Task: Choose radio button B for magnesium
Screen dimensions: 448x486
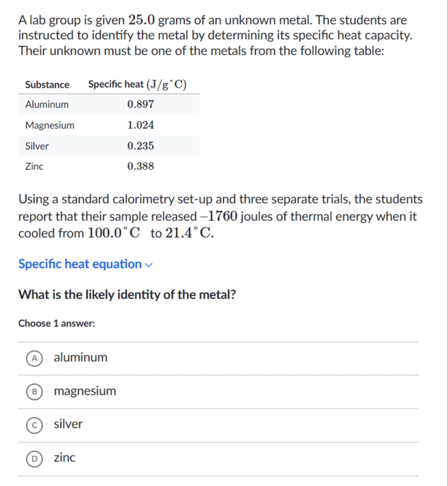Action: click(x=34, y=392)
